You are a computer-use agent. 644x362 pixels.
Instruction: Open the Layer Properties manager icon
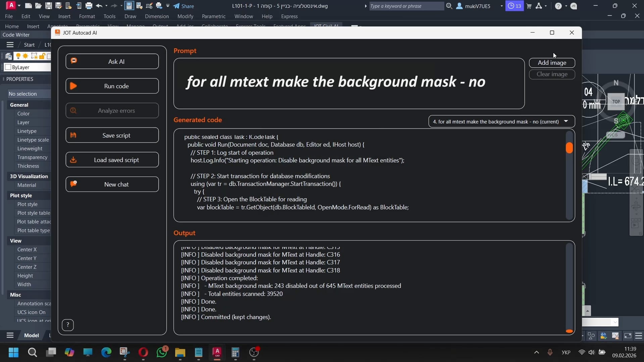tap(8, 56)
